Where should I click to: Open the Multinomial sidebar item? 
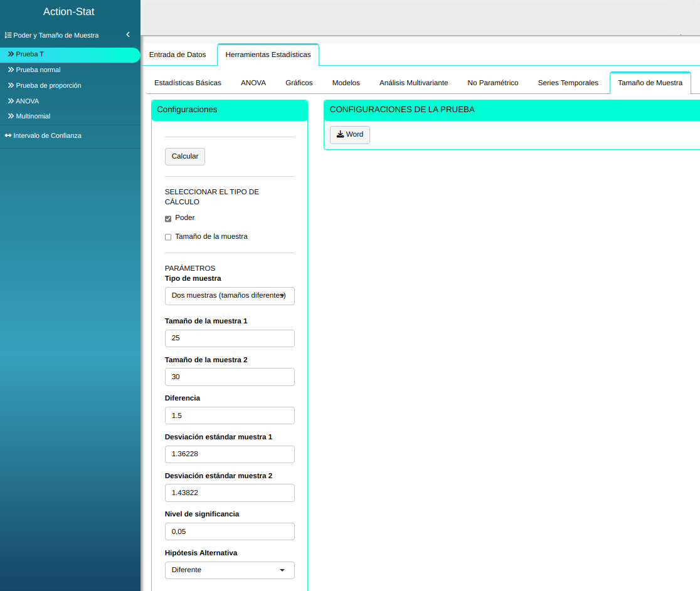click(33, 116)
